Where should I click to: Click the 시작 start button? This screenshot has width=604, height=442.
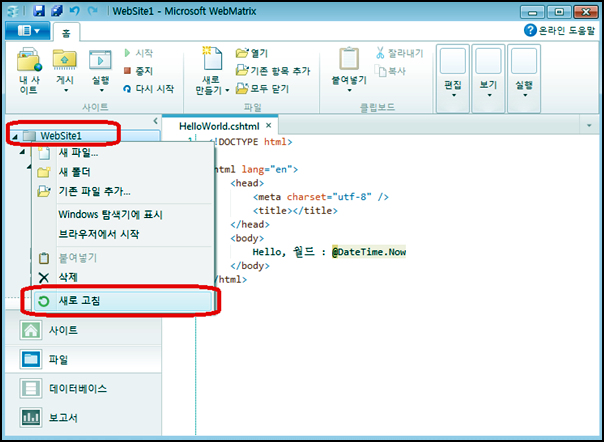(139, 53)
